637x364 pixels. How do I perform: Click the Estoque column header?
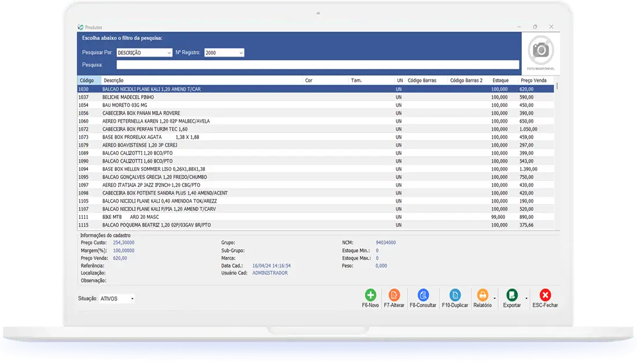[500, 80]
